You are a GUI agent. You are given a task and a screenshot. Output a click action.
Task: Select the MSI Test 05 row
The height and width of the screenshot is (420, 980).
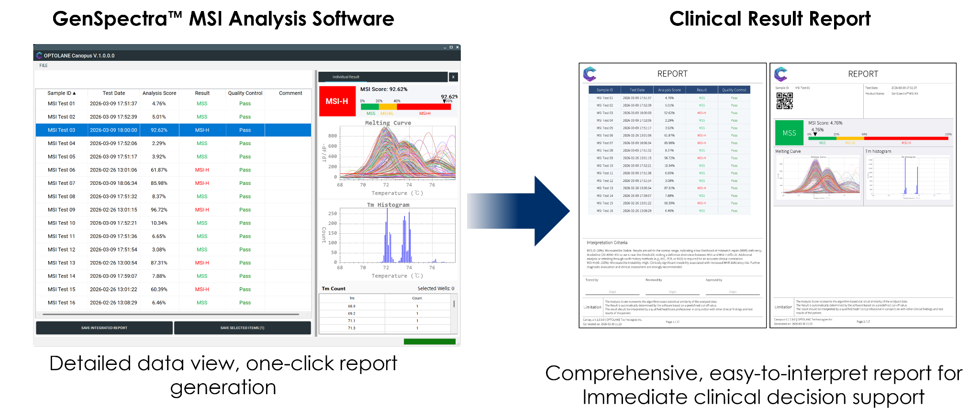point(174,157)
